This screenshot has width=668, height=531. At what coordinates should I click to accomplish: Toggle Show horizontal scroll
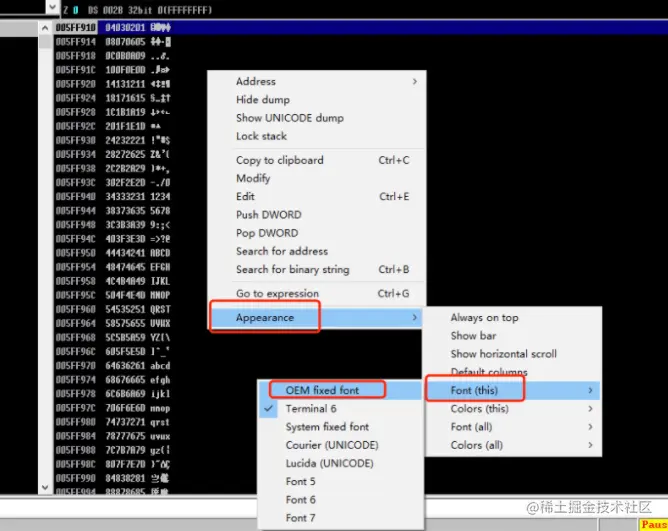pos(513,354)
